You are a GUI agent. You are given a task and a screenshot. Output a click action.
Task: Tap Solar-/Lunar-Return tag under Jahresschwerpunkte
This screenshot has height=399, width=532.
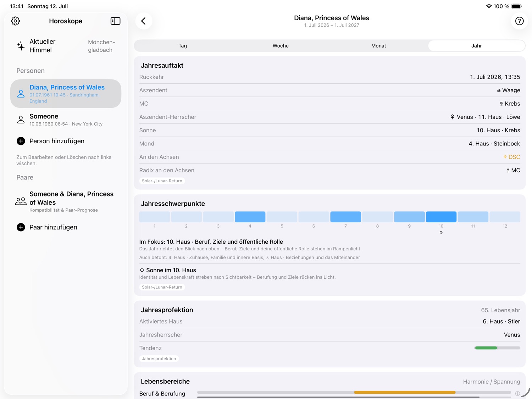point(162,287)
